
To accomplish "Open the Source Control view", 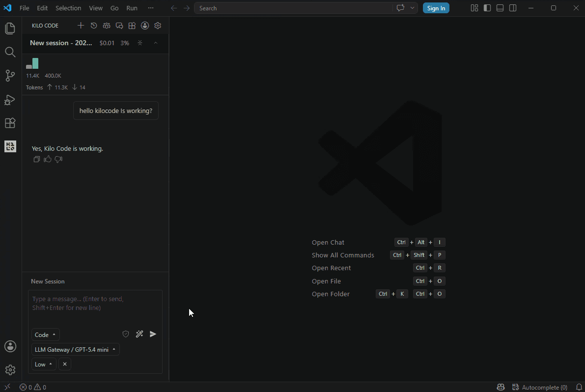I will coord(10,76).
